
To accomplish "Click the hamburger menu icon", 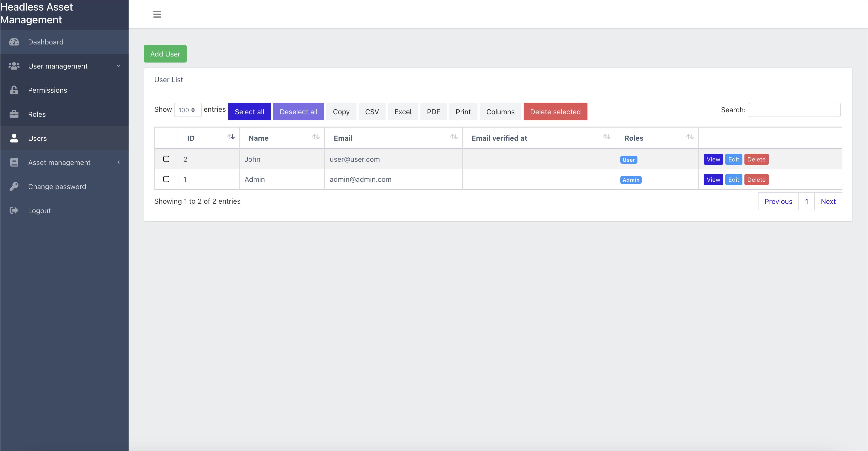I will [x=157, y=14].
